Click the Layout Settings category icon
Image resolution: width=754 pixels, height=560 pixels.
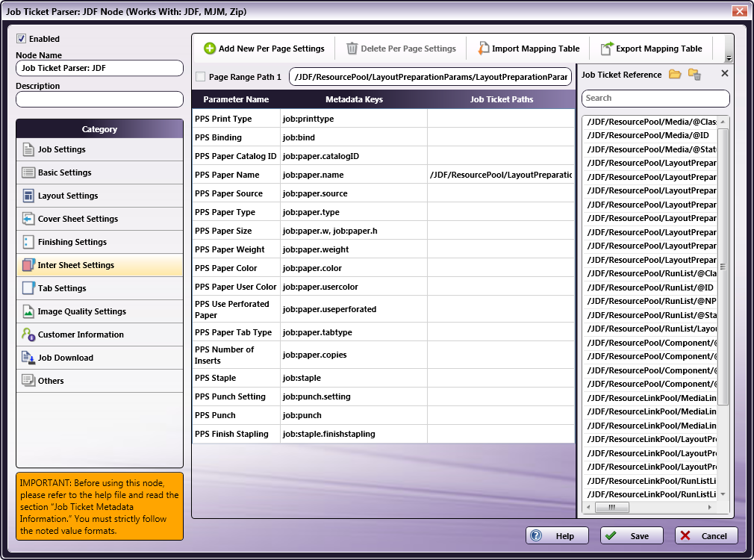pyautogui.click(x=28, y=196)
